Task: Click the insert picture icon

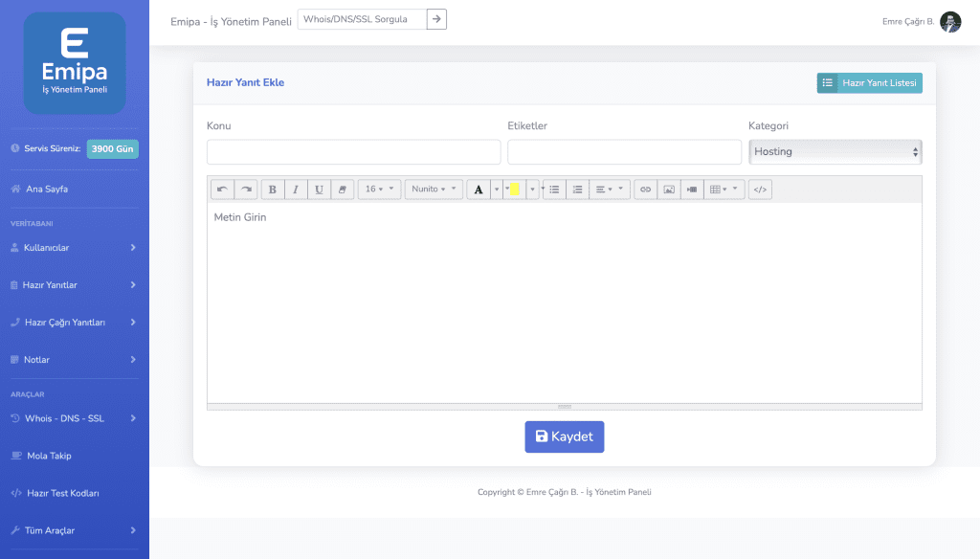Action: (669, 190)
